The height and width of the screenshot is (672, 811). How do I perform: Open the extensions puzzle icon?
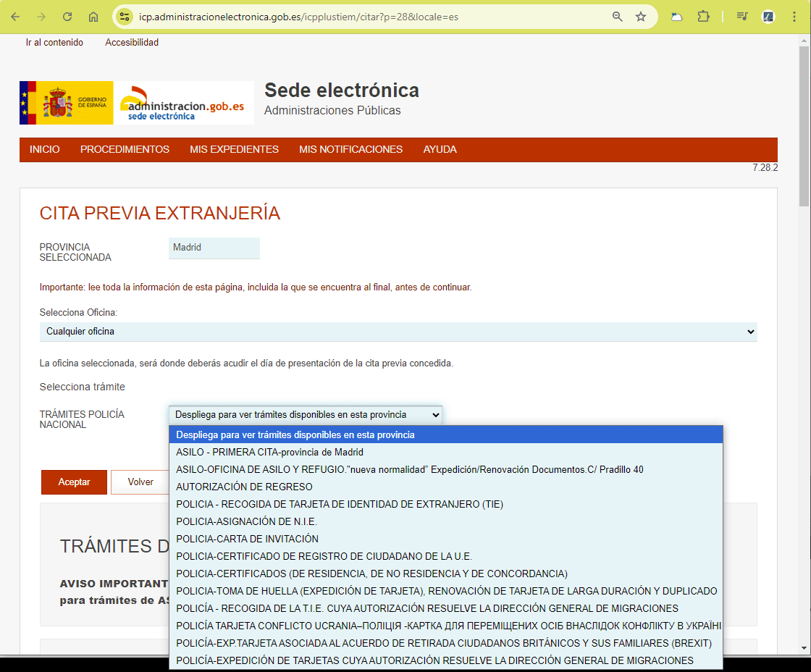[703, 17]
